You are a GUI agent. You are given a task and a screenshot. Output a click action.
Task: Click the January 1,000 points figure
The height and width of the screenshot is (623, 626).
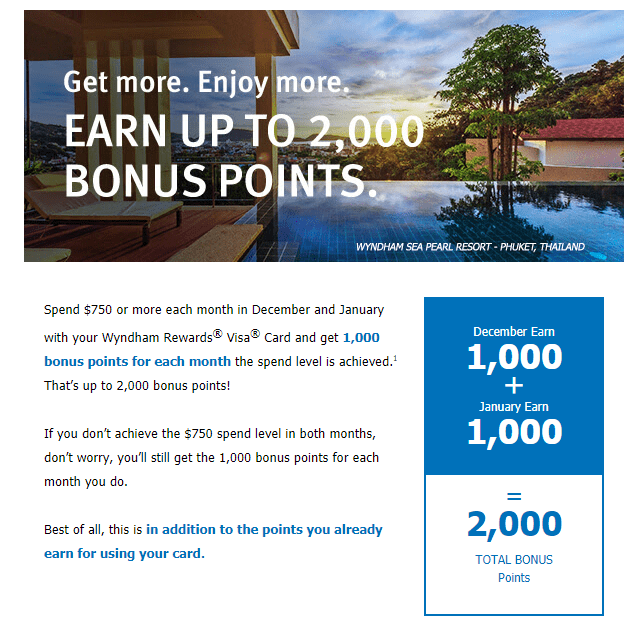[514, 432]
